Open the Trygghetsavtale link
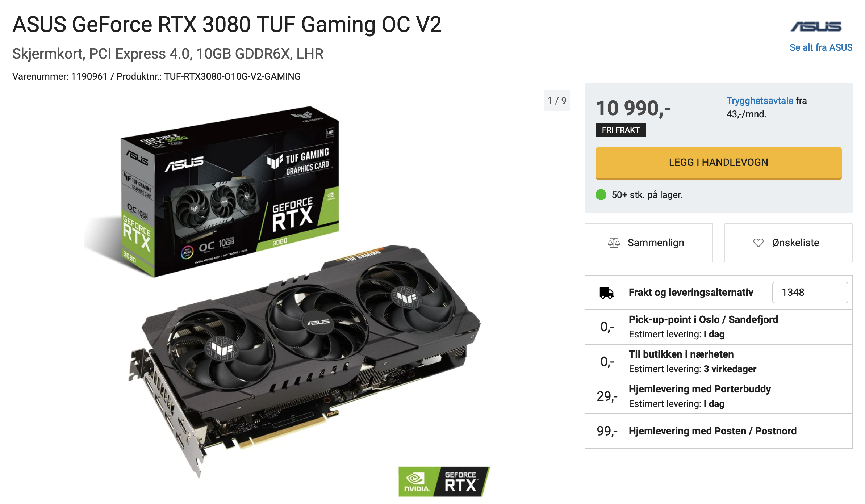The image size is (865, 504). click(760, 101)
